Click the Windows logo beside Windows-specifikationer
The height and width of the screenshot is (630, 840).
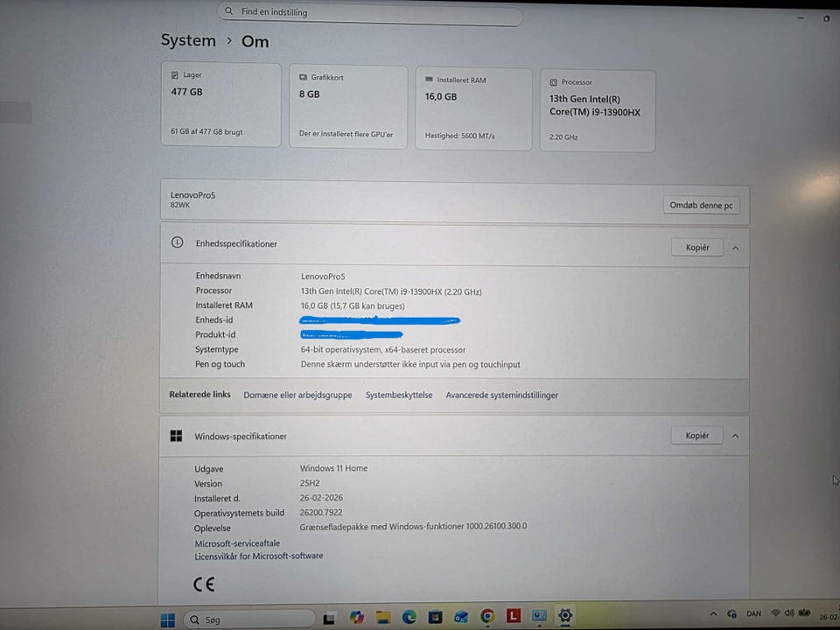176,436
